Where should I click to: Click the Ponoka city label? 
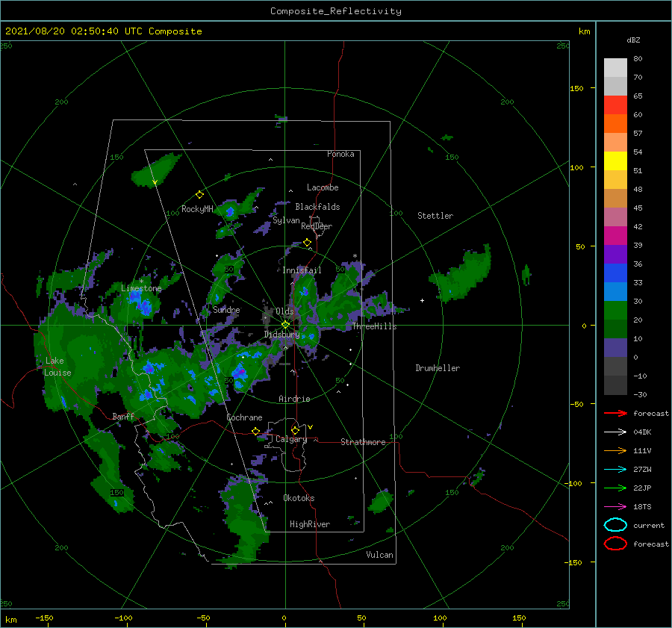[x=340, y=154]
